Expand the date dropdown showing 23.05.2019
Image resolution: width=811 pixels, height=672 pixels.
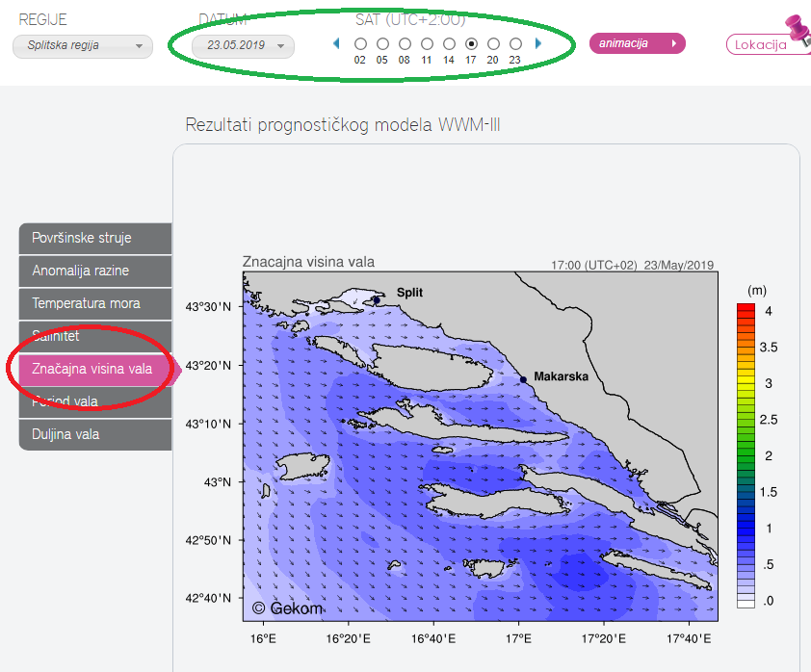tap(243, 45)
